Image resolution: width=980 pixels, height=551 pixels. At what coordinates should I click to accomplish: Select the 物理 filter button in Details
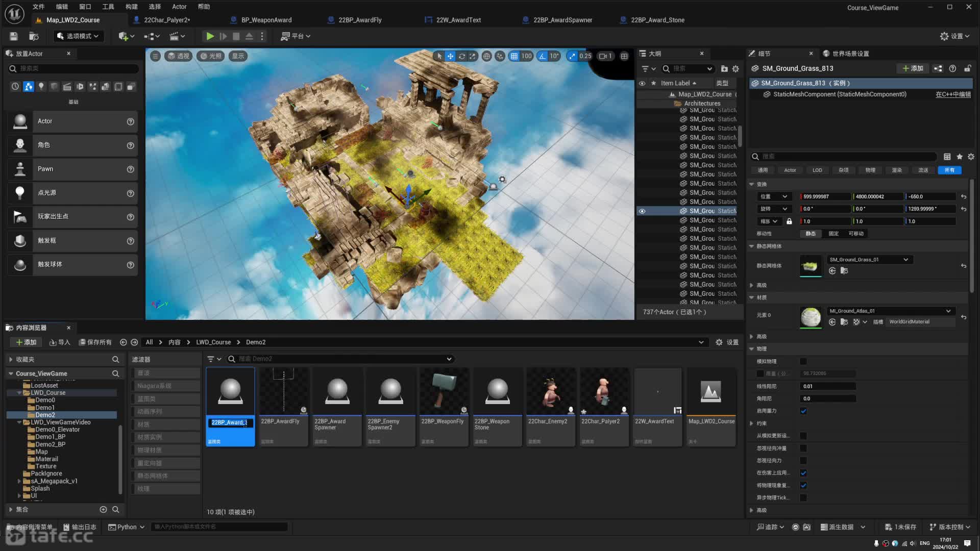870,170
